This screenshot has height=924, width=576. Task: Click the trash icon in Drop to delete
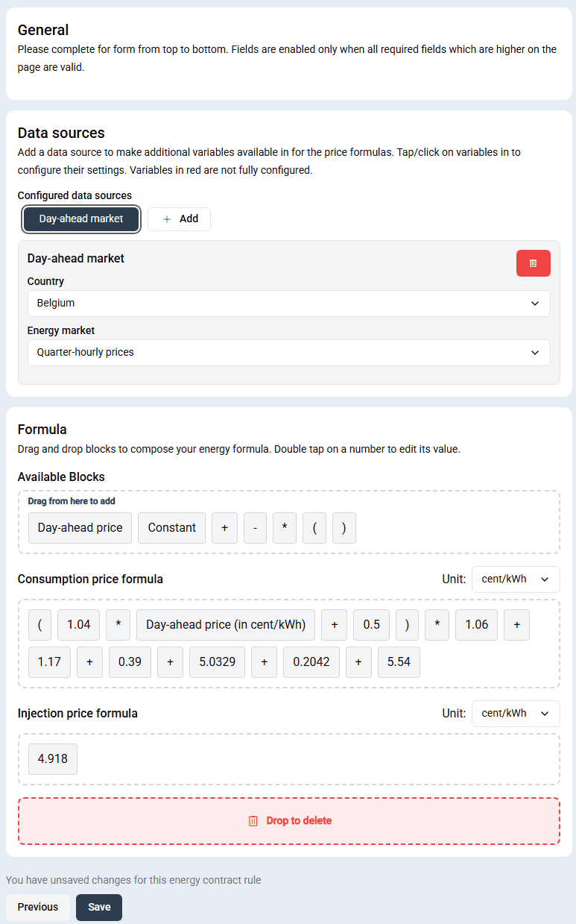[255, 820]
